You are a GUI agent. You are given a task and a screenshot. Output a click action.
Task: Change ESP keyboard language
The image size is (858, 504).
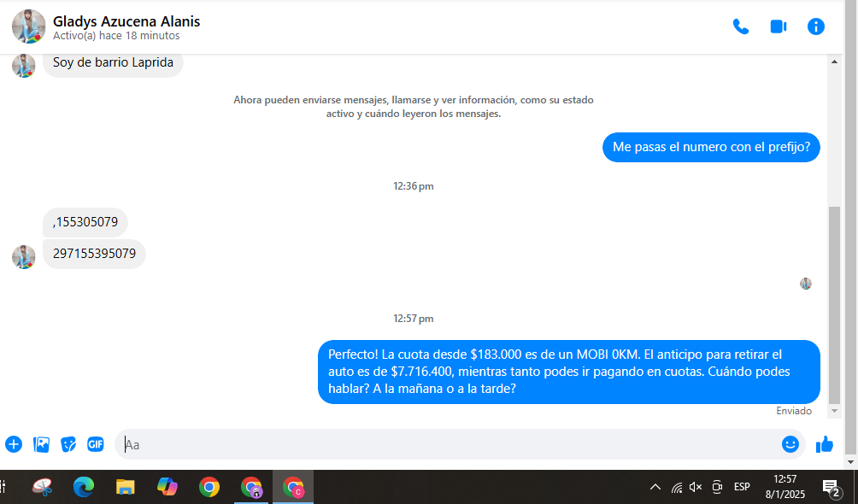coord(742,487)
